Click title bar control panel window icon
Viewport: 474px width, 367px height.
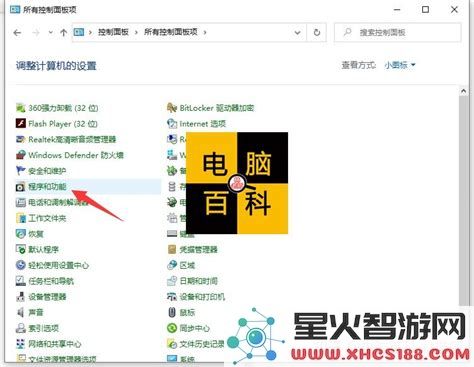15,9
